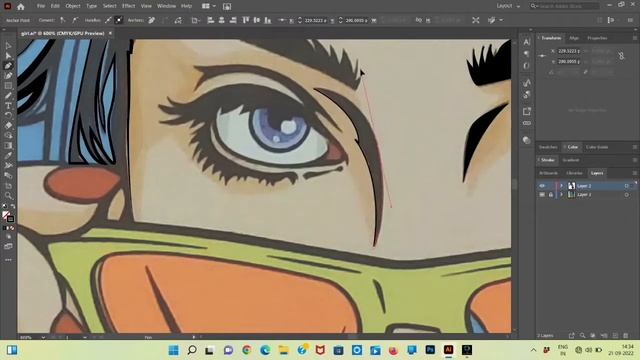Select the Paintbrush tool
This screenshot has width=640, height=360.
pyautogui.click(x=8, y=96)
